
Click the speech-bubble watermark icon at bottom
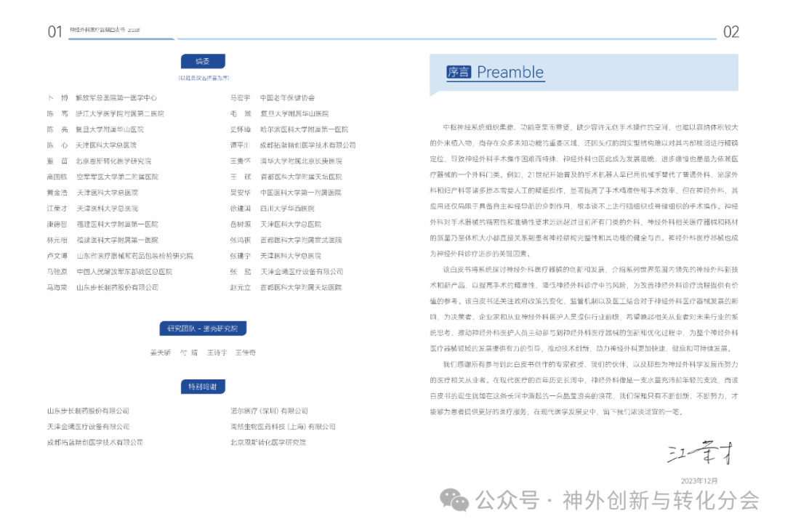[454, 500]
